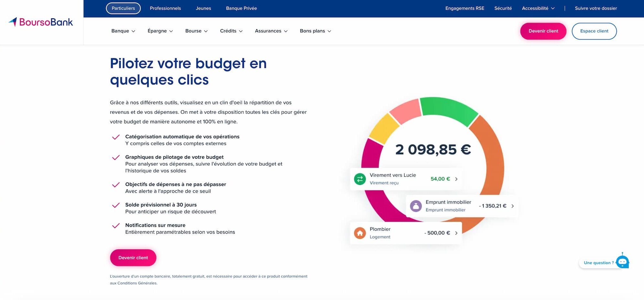Click the orange house Logement icon
The width and height of the screenshot is (644, 300).
click(360, 233)
